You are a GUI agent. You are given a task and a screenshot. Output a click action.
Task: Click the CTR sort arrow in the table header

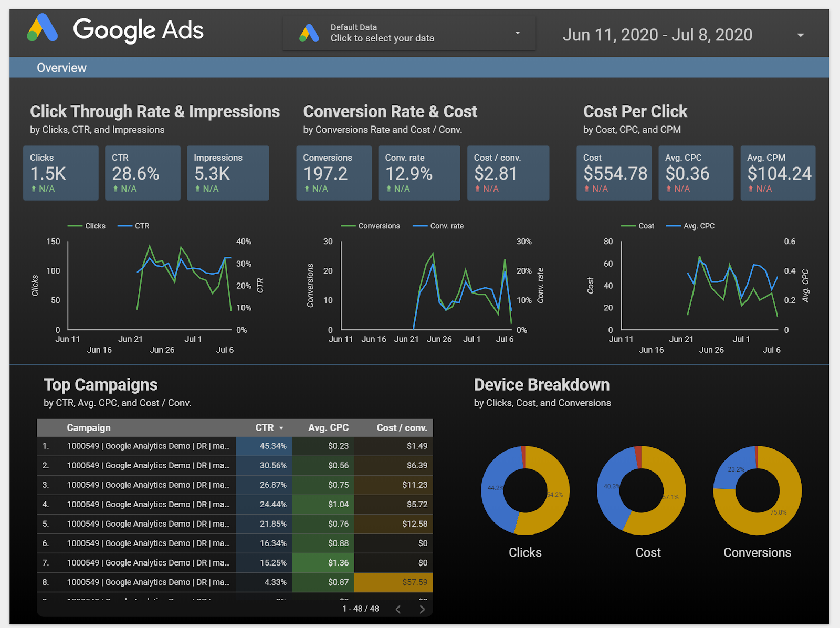281,427
